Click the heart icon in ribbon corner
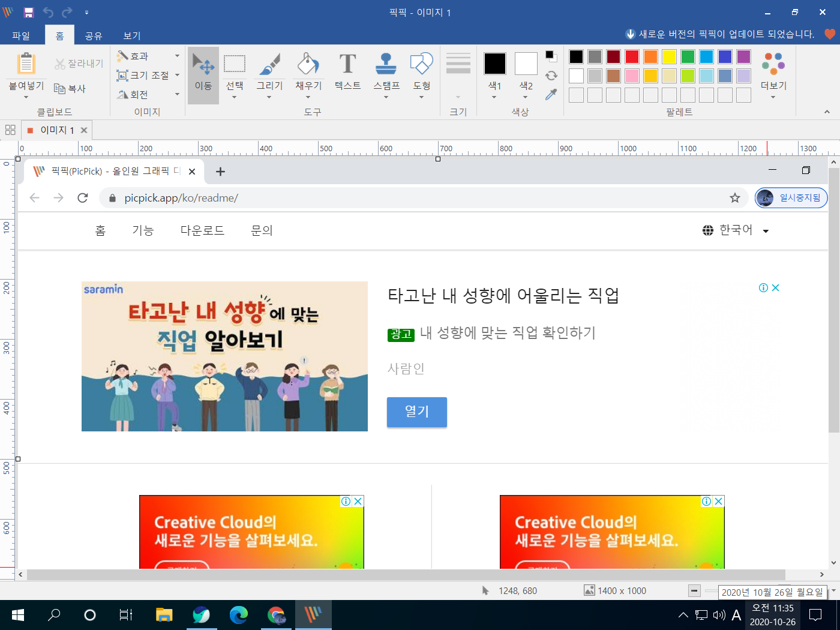840x630 pixels. click(830, 34)
